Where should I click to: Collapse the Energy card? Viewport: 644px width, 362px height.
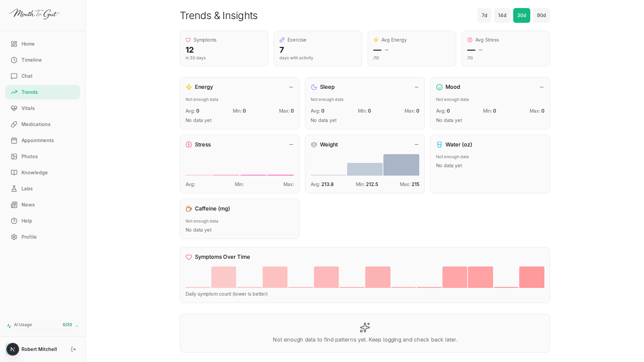[x=291, y=87]
